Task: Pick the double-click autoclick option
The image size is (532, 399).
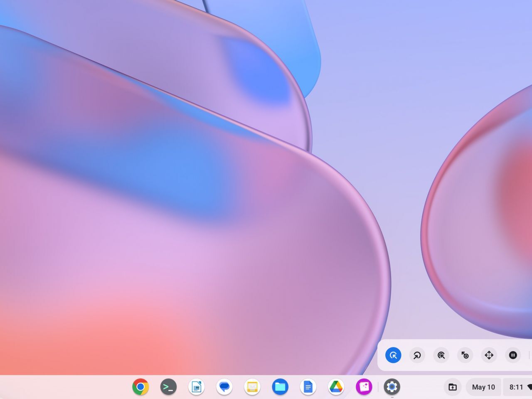Action: point(441,355)
